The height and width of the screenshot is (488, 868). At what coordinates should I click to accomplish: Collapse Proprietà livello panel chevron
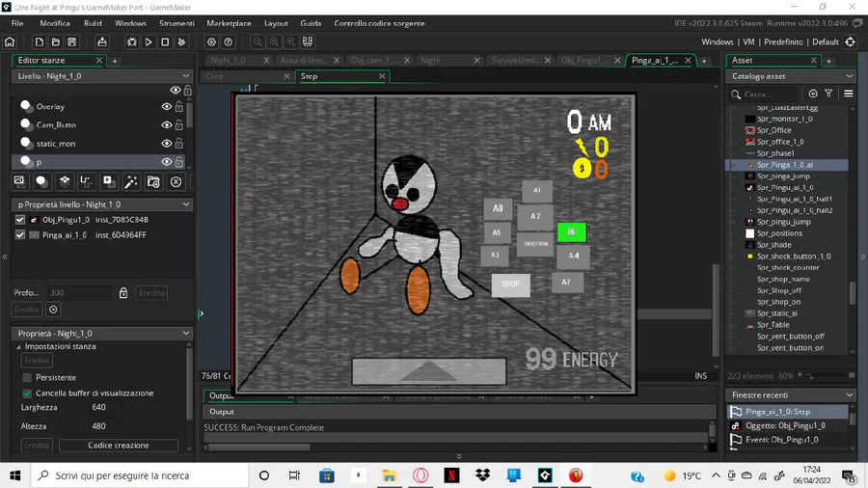click(185, 204)
